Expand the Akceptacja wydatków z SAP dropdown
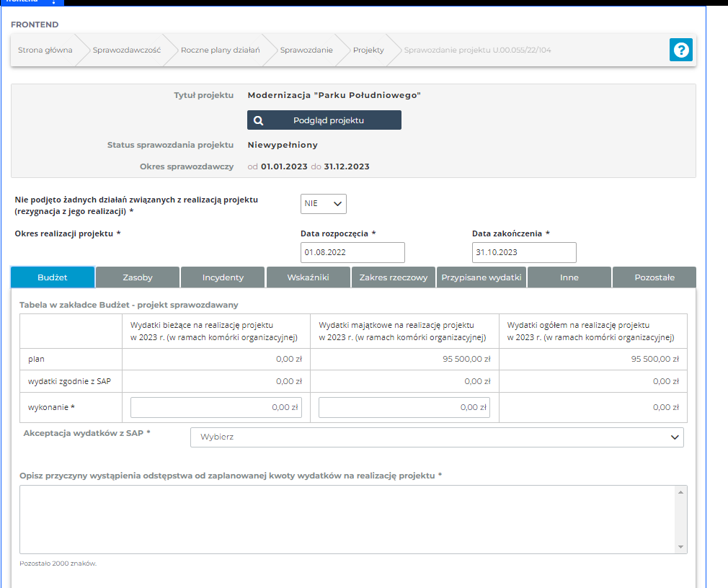Screen dimensions: 728x588 [437, 437]
